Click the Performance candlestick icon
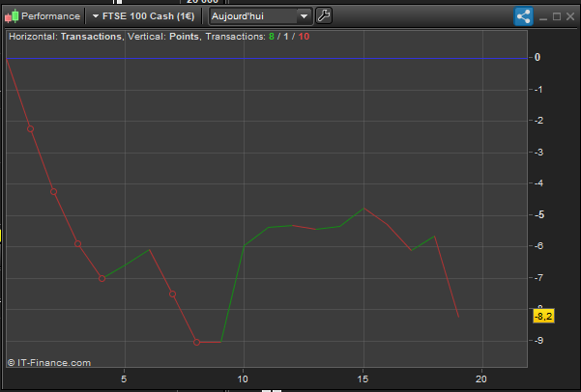This screenshot has height=392, width=581. point(12,16)
